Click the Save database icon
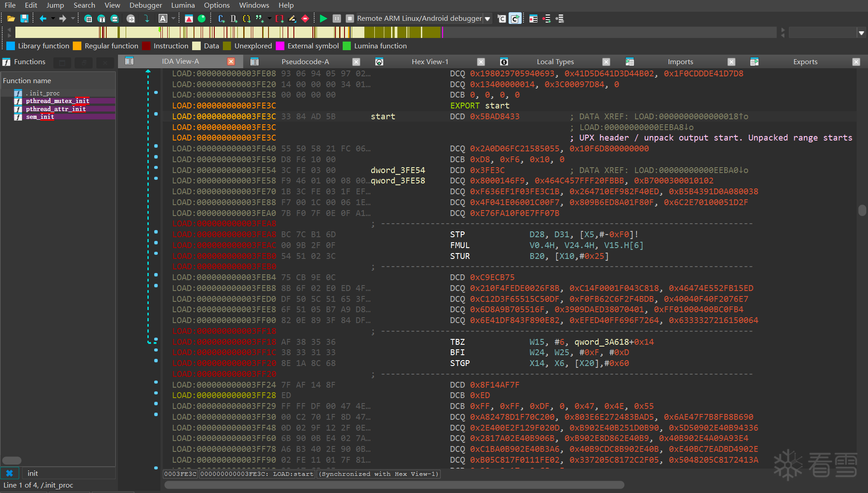Image resolution: width=868 pixels, height=493 pixels. click(24, 19)
